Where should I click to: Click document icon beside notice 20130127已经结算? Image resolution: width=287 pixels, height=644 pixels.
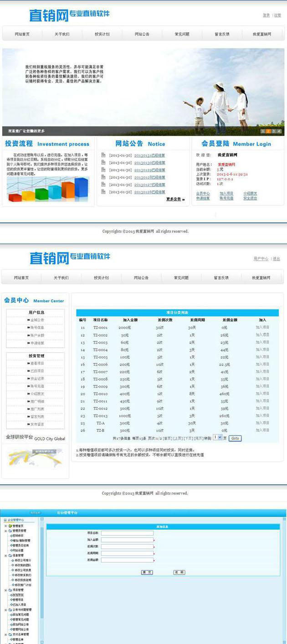[103, 184]
